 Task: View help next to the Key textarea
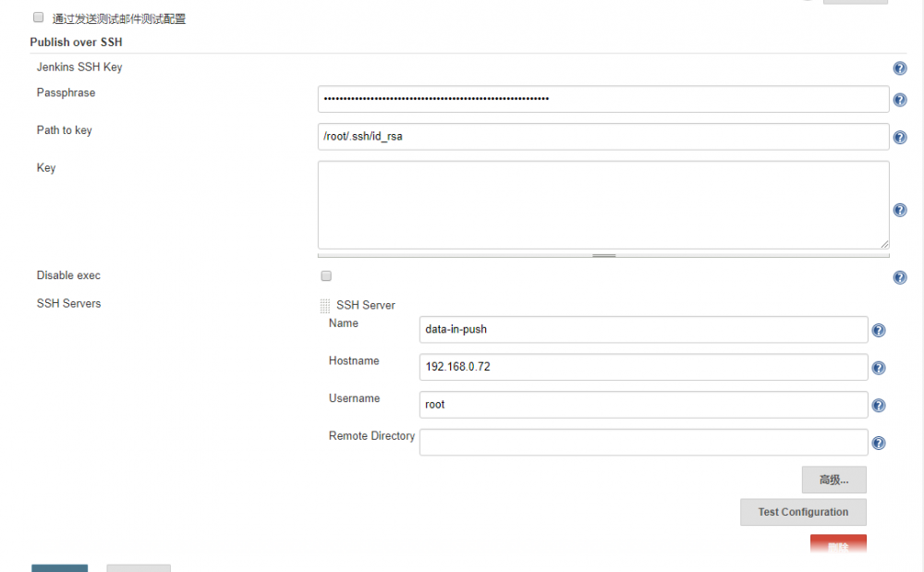pos(900,210)
